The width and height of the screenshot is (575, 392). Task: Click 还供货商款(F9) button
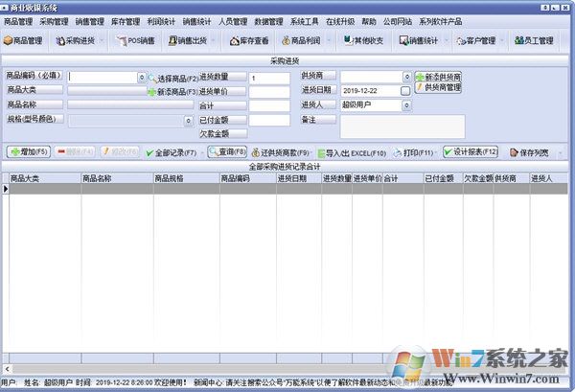[x=281, y=152]
